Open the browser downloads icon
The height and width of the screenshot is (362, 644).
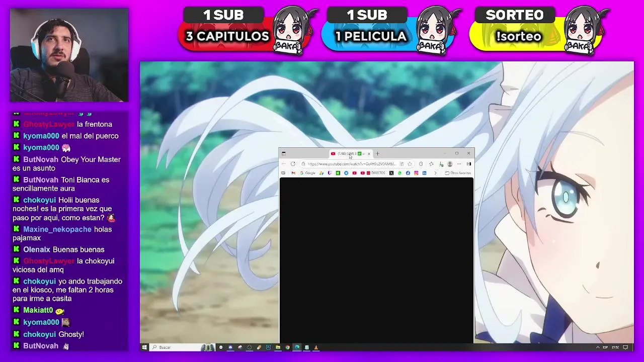click(x=441, y=164)
